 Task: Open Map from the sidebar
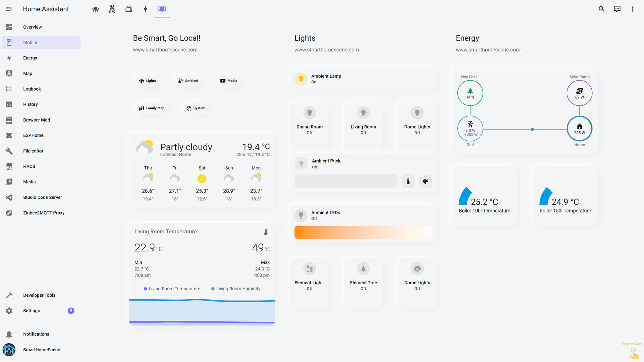41,73
